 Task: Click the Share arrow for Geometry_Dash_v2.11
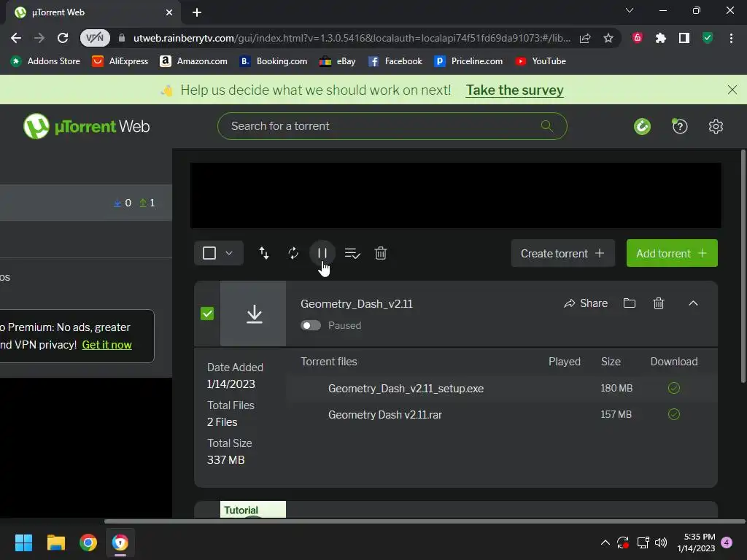586,303
